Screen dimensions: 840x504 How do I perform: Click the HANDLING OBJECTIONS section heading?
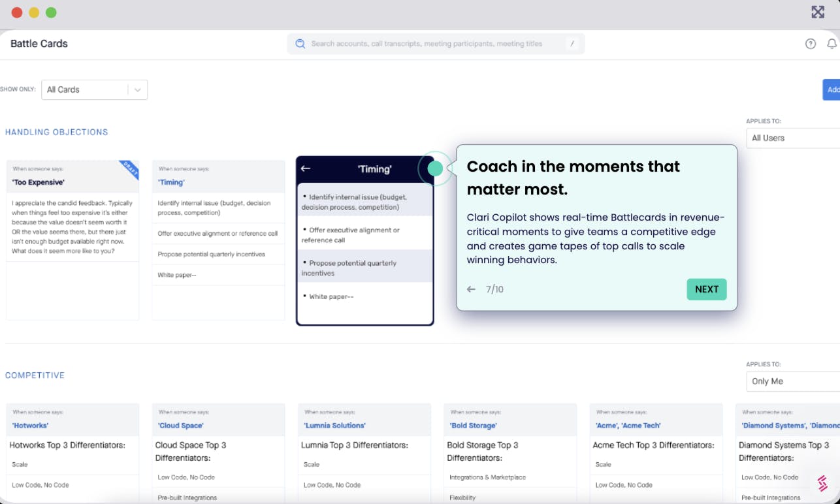point(57,132)
